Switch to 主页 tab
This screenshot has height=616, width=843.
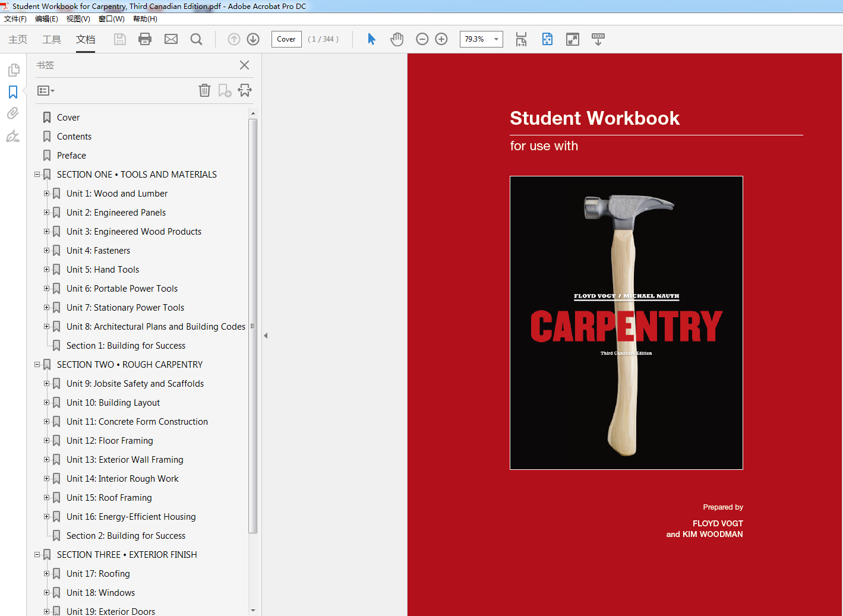click(x=18, y=39)
